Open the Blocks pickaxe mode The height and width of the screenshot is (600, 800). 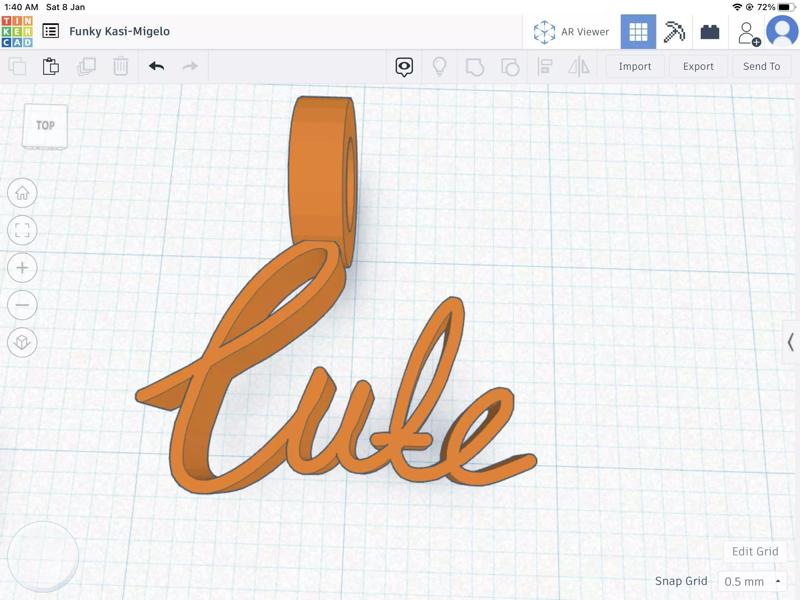674,32
